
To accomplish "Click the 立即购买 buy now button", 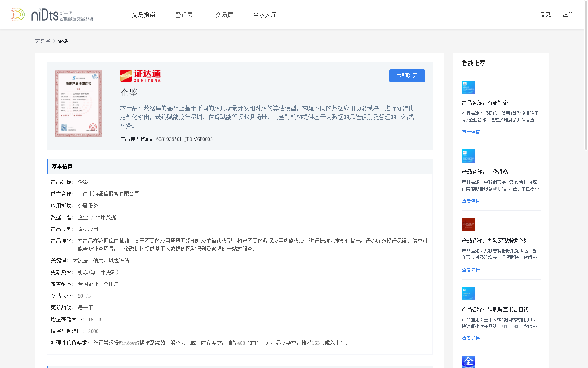I will 407,76.
